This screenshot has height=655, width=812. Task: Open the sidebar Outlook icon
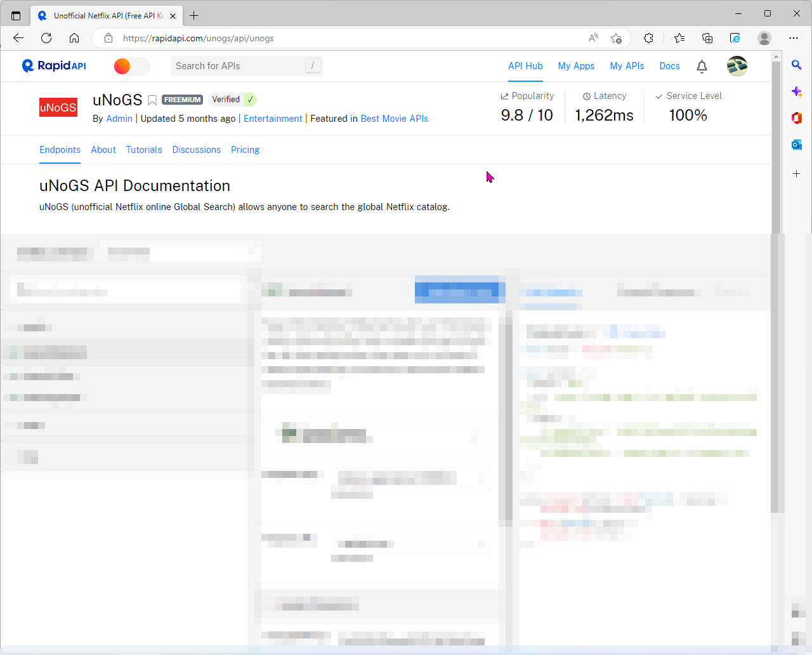click(x=797, y=145)
